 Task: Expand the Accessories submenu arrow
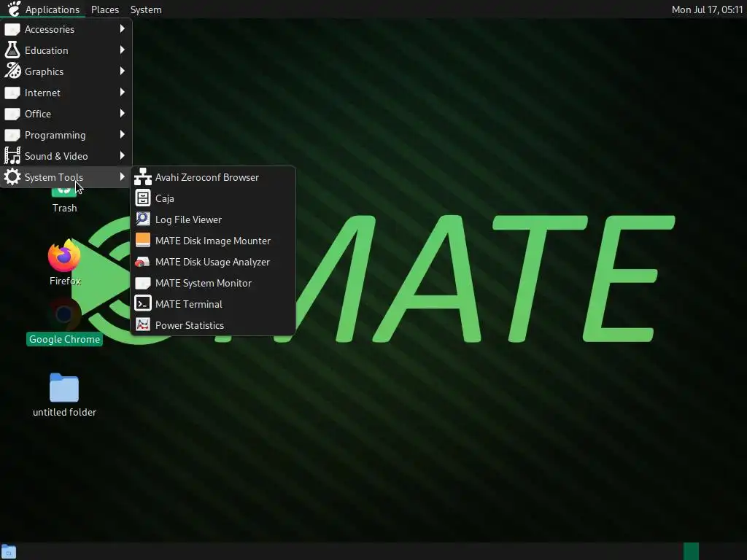[x=123, y=29]
